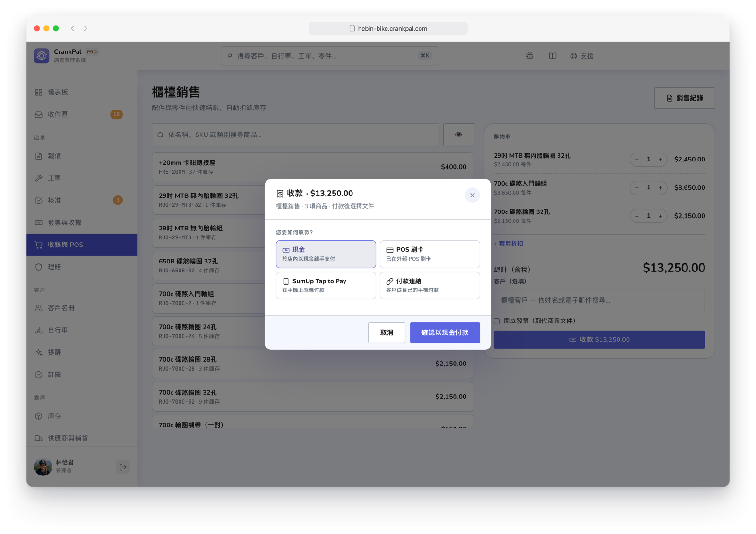Focus 櫃檯客戶 customer search field
This screenshot has height=534, width=756.
pos(599,300)
